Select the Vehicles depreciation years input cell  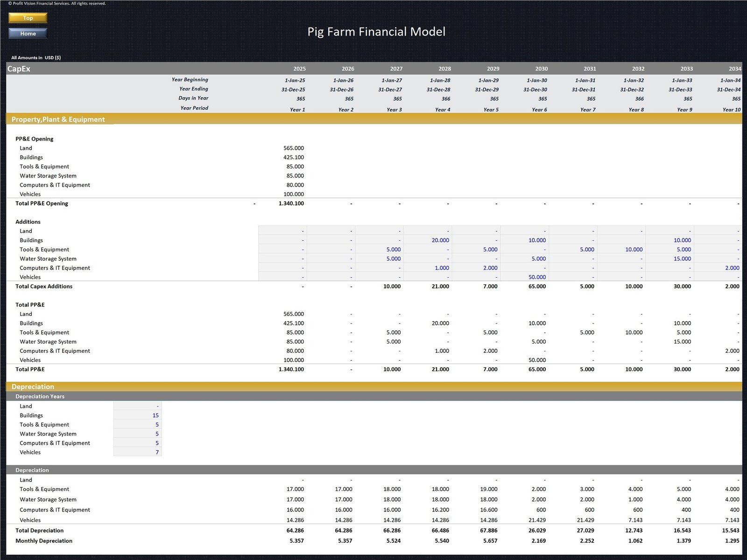click(x=138, y=452)
